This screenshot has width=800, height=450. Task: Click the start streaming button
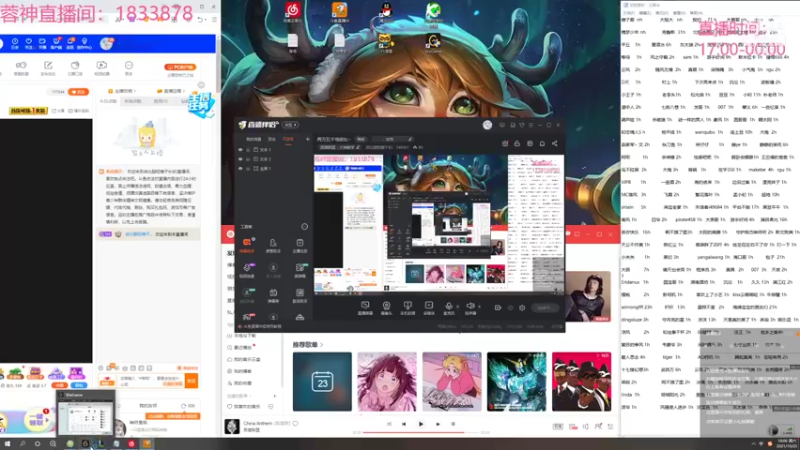coord(544,308)
